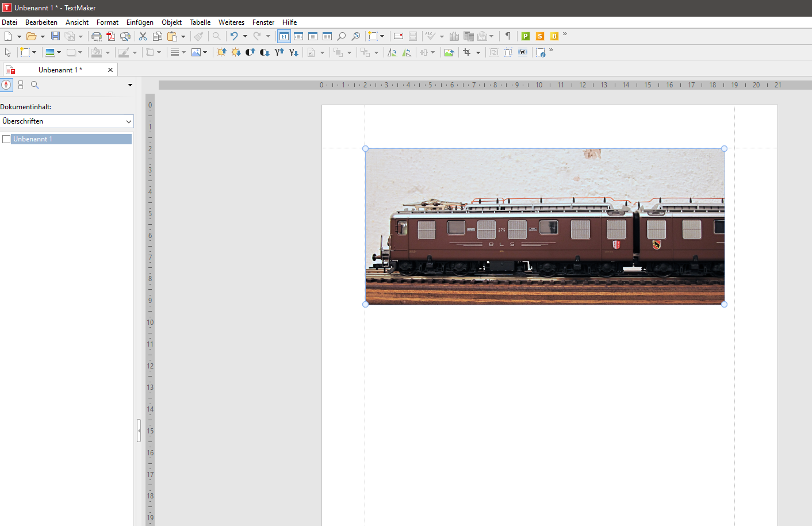
Task: Click the Open file folder icon
Action: tap(31, 36)
